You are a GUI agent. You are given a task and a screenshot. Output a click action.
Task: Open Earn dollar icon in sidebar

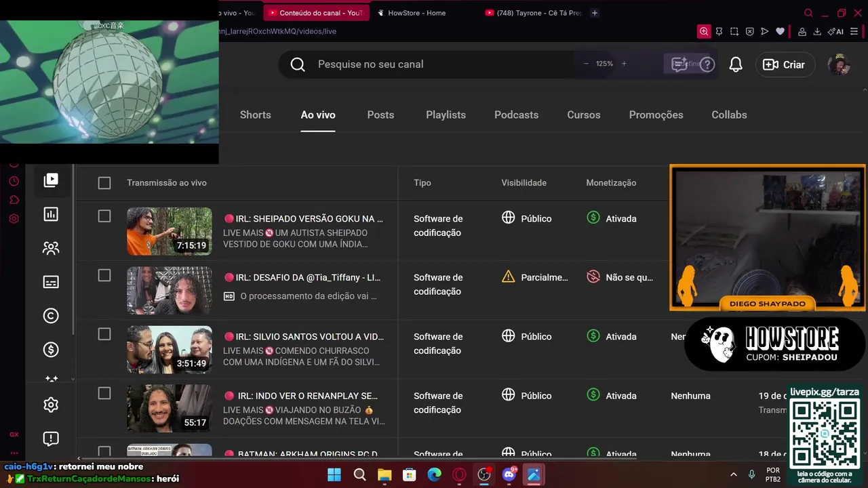(51, 350)
